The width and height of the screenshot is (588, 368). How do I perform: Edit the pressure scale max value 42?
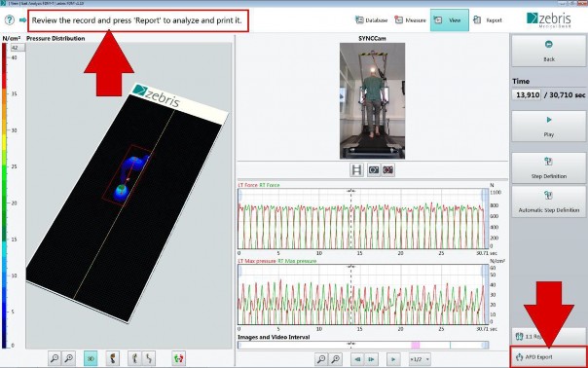18,48
